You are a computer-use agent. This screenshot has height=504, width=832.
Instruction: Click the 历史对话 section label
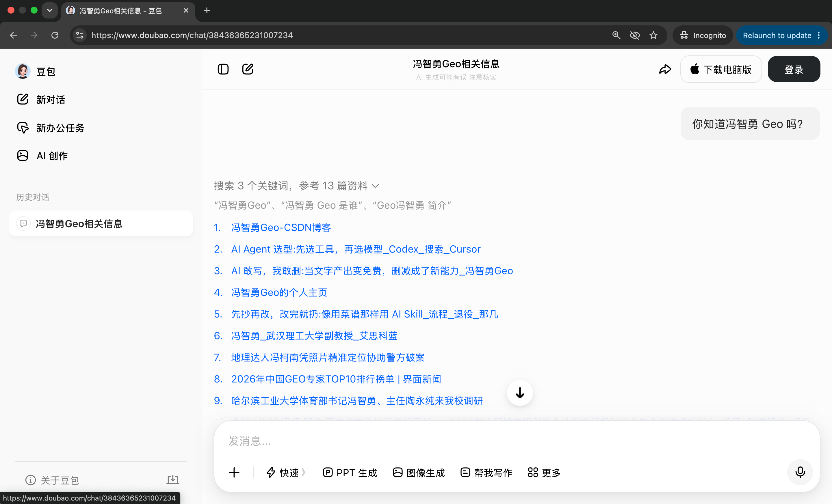click(x=33, y=197)
